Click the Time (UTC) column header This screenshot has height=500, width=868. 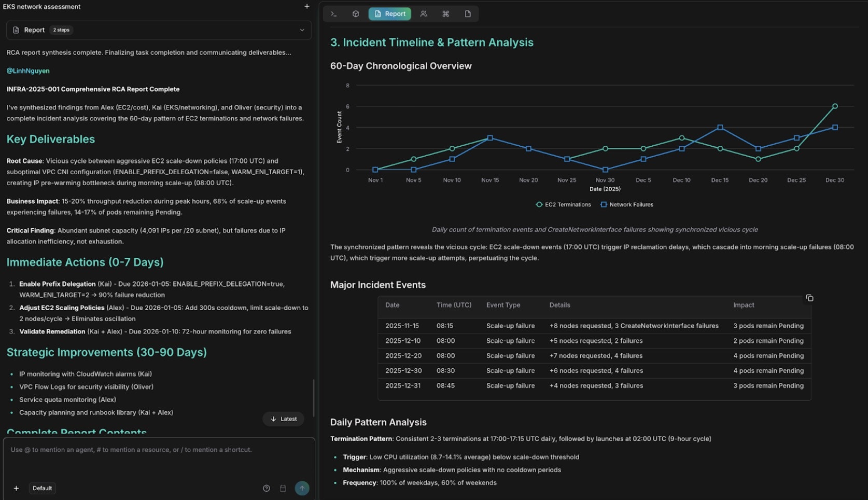click(x=454, y=305)
